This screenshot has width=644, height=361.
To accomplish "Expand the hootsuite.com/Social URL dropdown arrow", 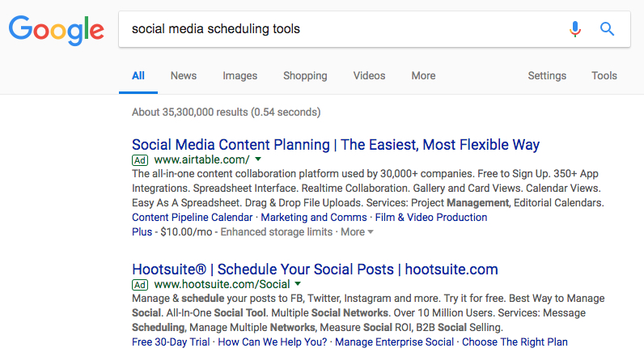I will pos(298,285).
